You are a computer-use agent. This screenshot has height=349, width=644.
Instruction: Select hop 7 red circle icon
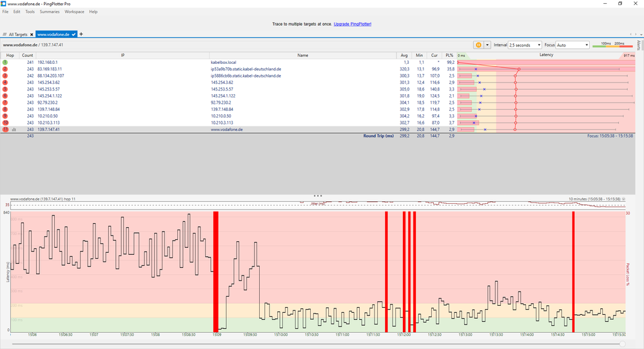(5, 103)
